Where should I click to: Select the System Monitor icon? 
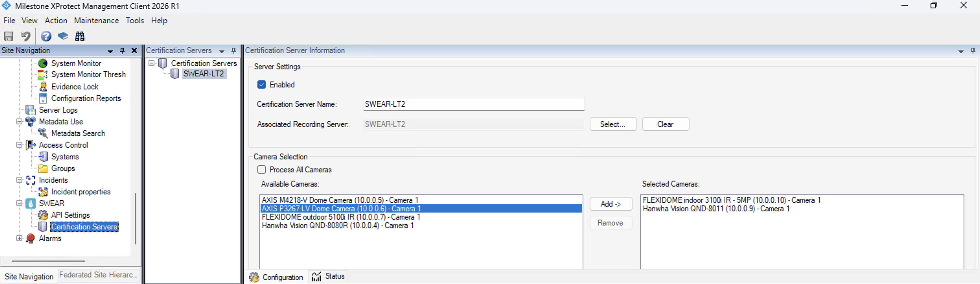point(43,63)
